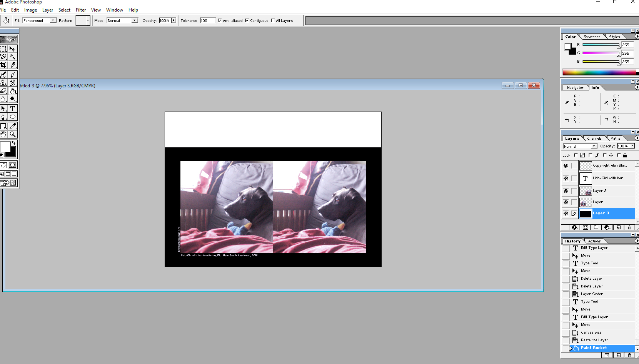Open the History palette flyout menu
Image resolution: width=639 pixels, height=364 pixels.
pyautogui.click(x=637, y=241)
